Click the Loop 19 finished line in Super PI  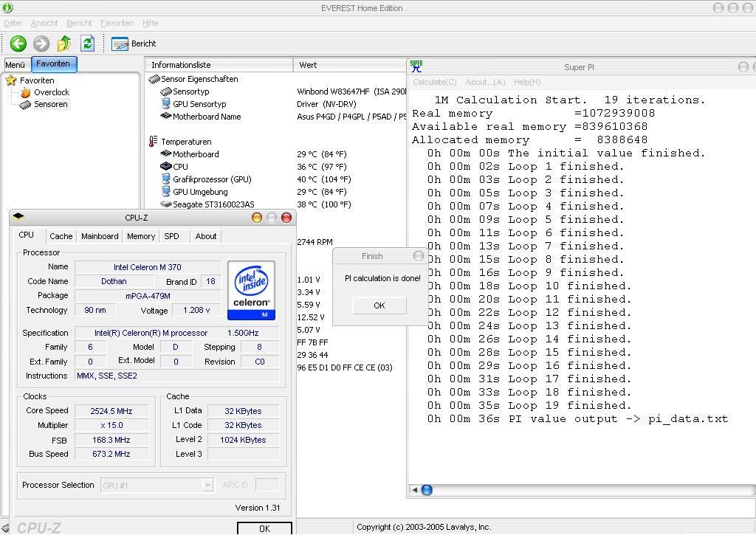[x=529, y=405]
